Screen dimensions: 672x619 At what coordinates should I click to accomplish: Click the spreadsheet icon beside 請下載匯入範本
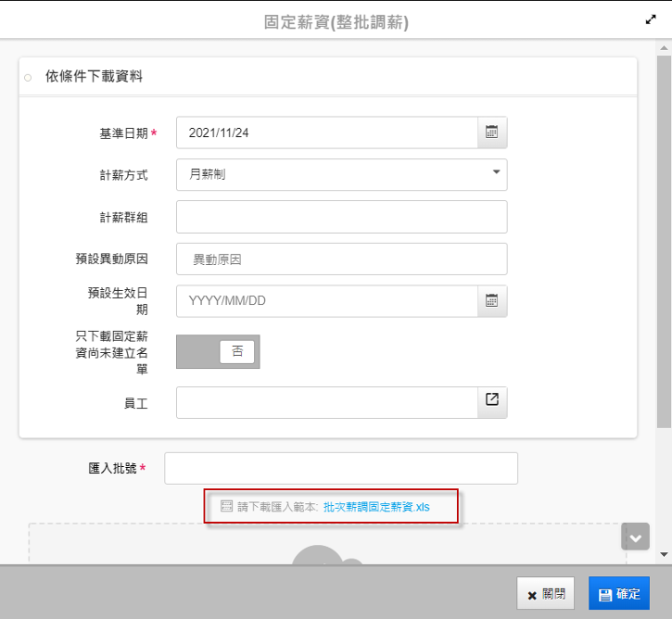[227, 507]
